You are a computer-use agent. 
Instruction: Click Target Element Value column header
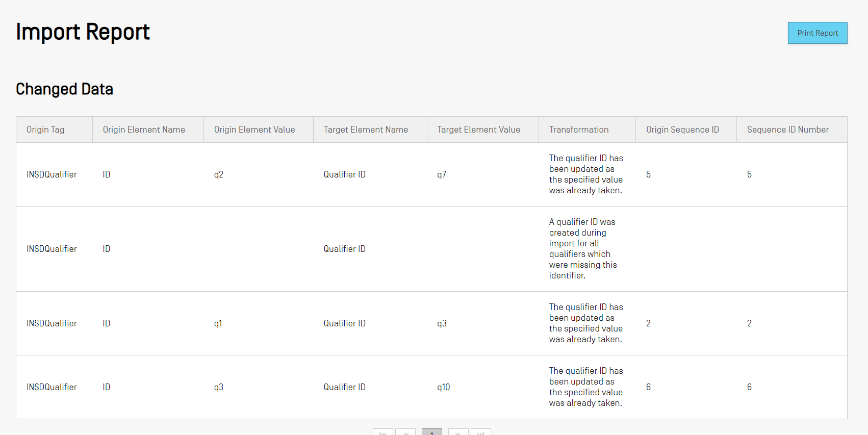478,130
